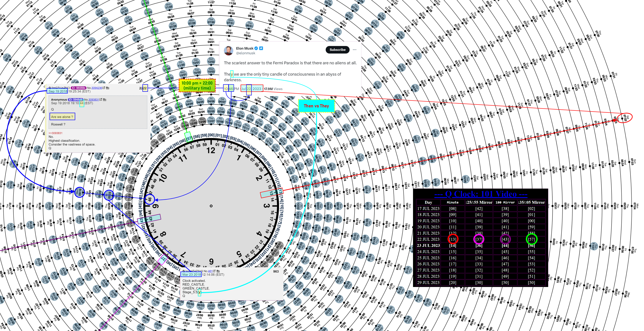
Task: Click the Elon Musk display name
Action: click(x=245, y=48)
